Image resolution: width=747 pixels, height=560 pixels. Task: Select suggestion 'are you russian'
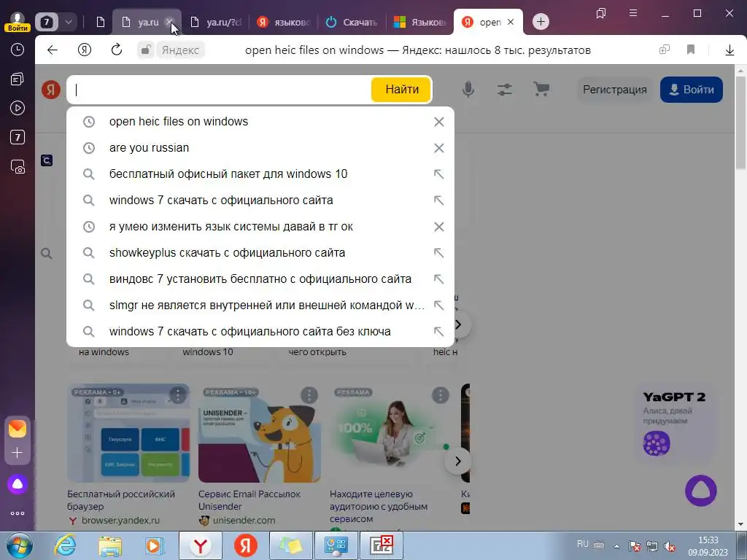(x=149, y=148)
